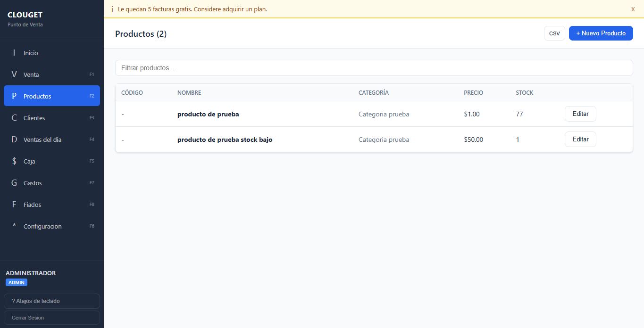This screenshot has height=328, width=644.
Task: Open Clientes using the C icon
Action: [x=14, y=117]
